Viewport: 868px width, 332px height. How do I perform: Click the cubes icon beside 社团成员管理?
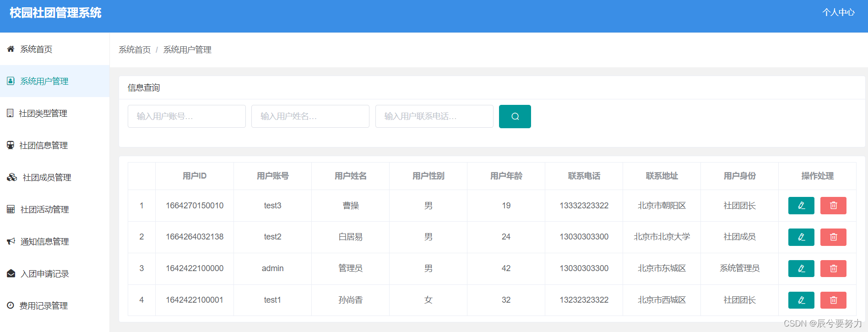click(x=12, y=177)
